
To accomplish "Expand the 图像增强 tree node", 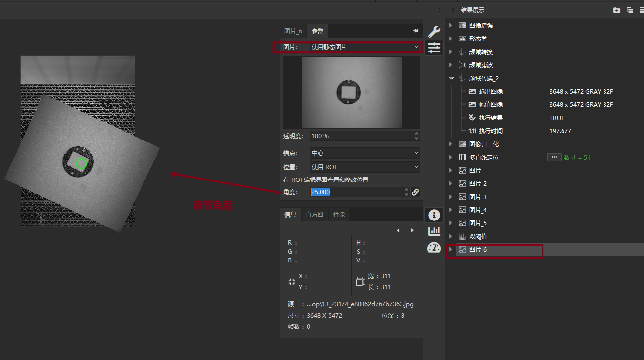I will [x=451, y=25].
